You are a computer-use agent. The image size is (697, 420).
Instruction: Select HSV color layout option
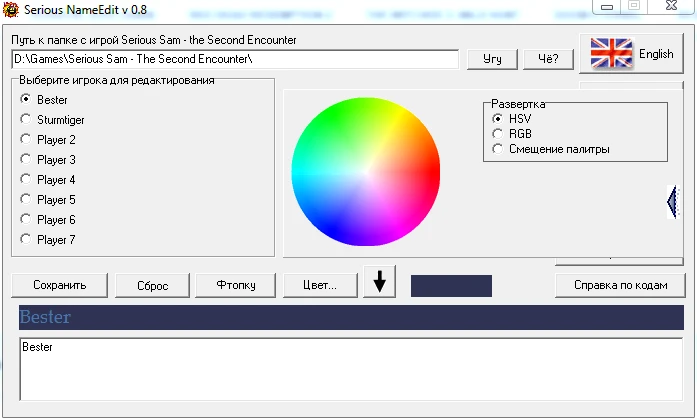point(498,119)
